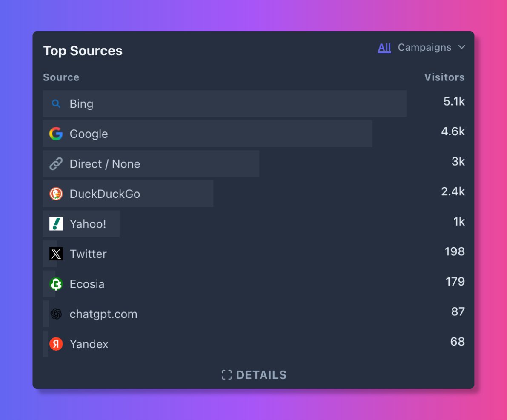The image size is (507, 420).
Task: Open the DETAILS view
Action: (x=254, y=375)
